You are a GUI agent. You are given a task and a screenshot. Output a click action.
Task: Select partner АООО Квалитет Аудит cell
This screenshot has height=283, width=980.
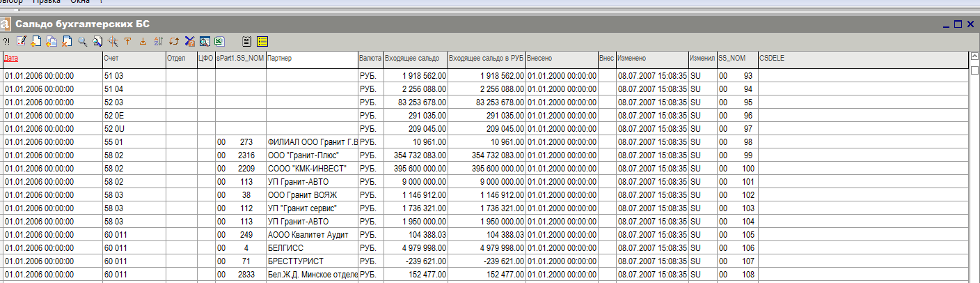(x=312, y=234)
